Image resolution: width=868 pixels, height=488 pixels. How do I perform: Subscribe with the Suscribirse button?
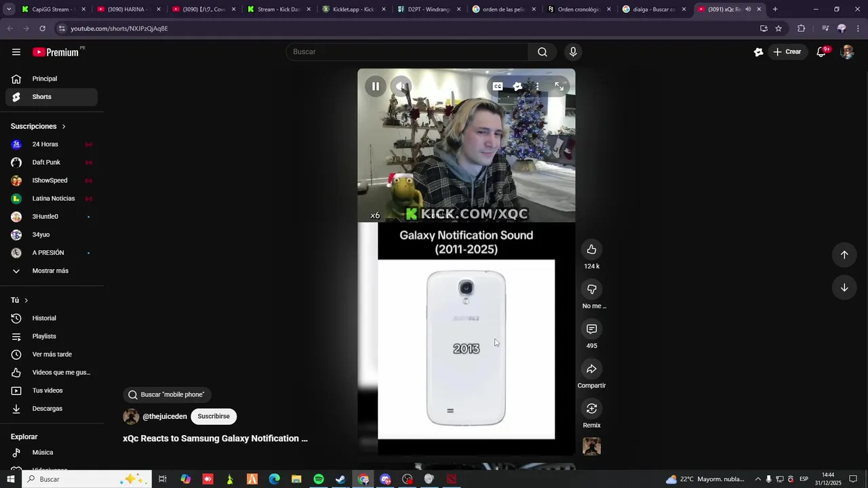214,417
